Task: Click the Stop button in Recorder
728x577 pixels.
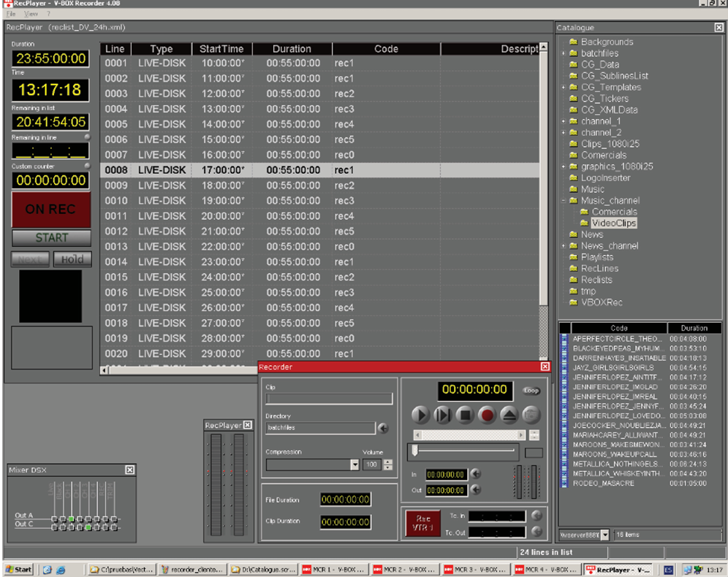Action: (x=464, y=415)
